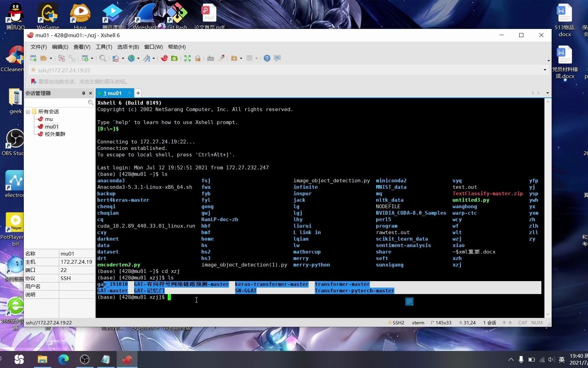This screenshot has height=368, width=588.
Task: Select the 'mu' session in tree
Action: [x=49, y=119]
